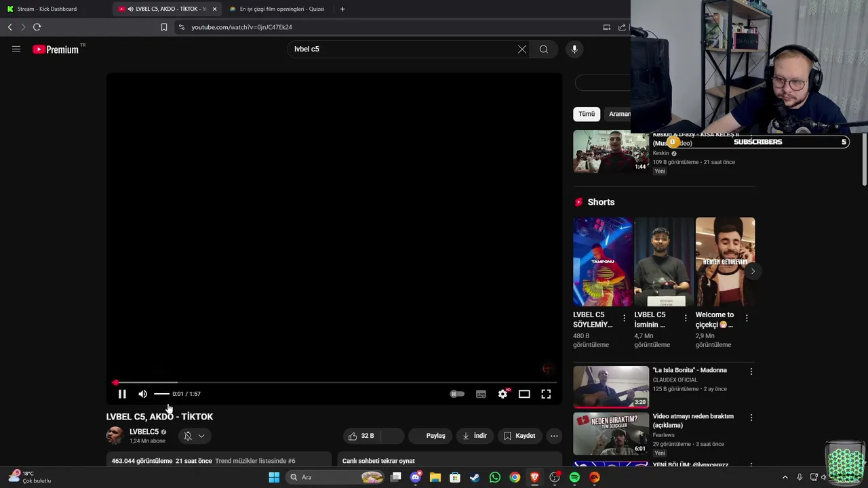Open video settings gear icon
Screen dimensions: 868x488
(x=502, y=394)
